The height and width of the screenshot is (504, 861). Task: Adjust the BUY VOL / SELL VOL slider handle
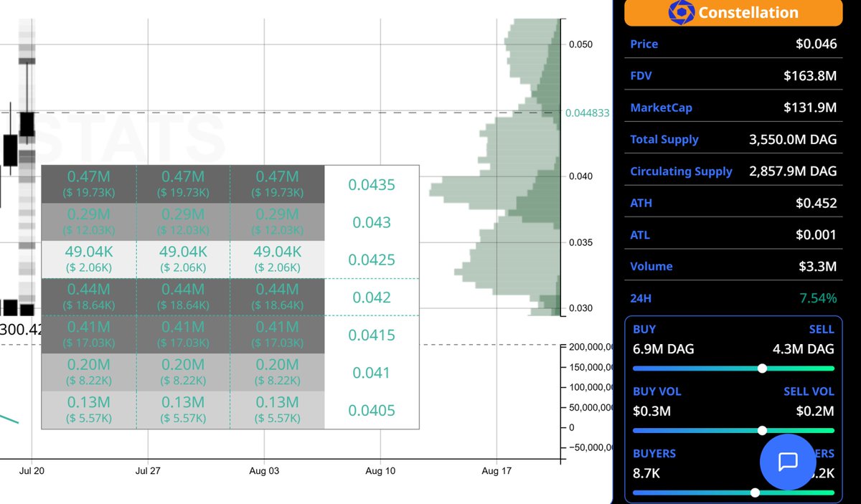pos(762,431)
